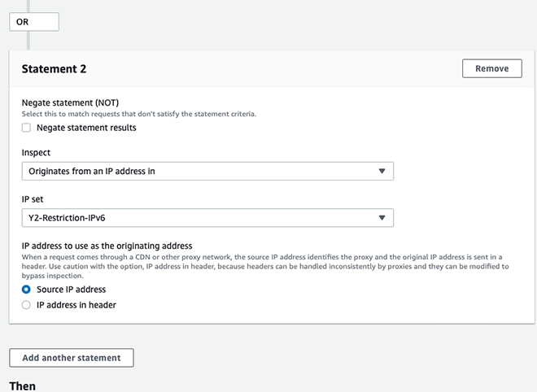Enable Negate statement results checkbox
Screen dimensions: 537x392
26,128
